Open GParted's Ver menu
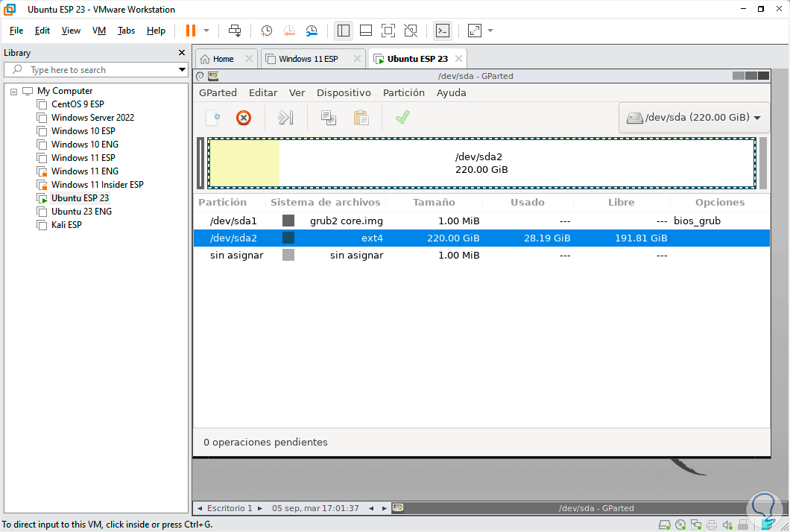This screenshot has width=790, height=532. (x=297, y=92)
